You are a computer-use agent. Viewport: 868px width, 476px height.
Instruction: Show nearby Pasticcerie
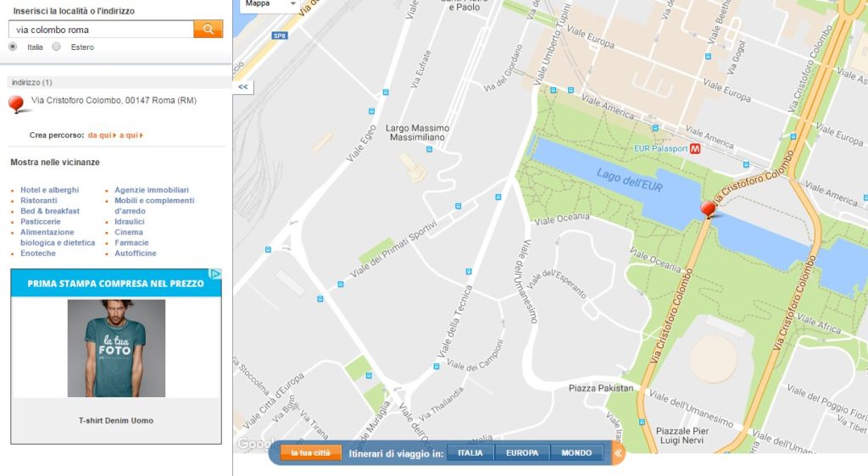(x=41, y=221)
